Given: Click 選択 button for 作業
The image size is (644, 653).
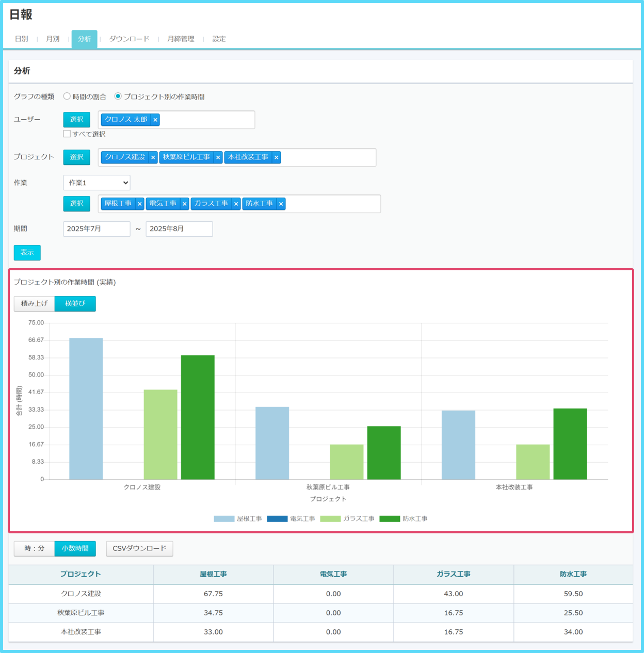Looking at the screenshot, I should pyautogui.click(x=77, y=204).
